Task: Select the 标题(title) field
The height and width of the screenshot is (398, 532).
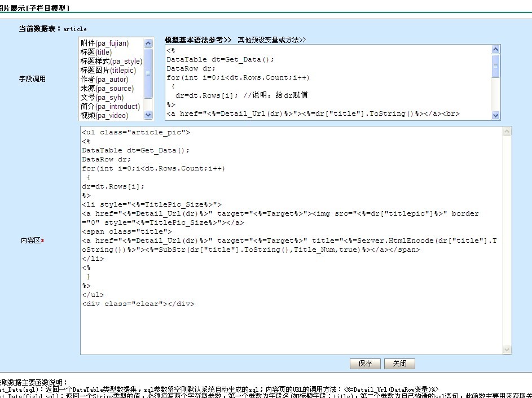Action: [96, 53]
